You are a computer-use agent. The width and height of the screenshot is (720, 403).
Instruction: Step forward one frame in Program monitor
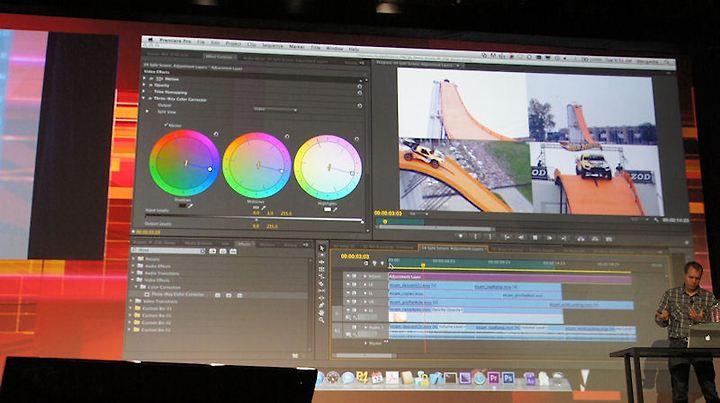550,238
